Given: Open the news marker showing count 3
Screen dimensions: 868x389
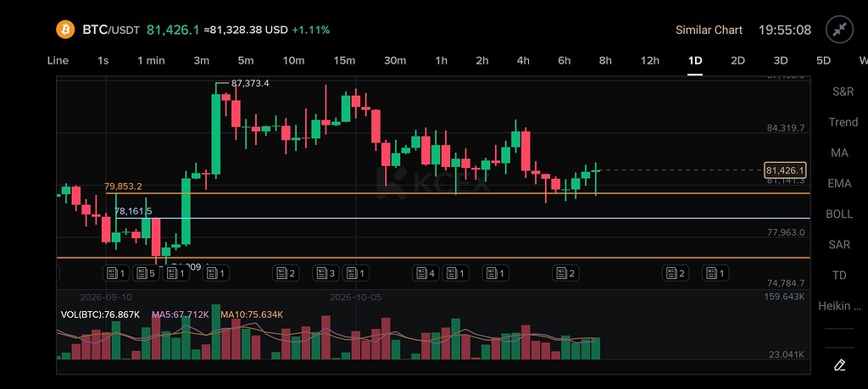Looking at the screenshot, I should [325, 273].
